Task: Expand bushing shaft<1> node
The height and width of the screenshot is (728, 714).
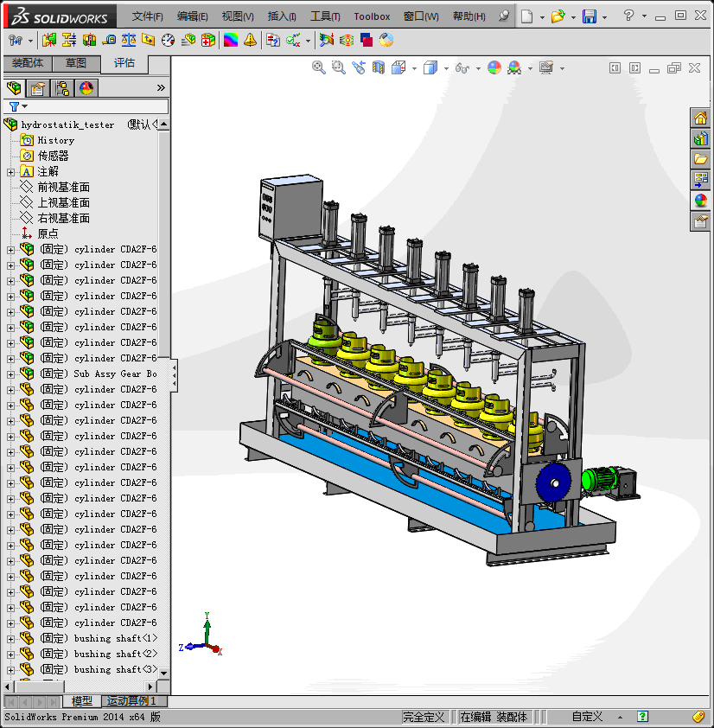Action: (10, 639)
